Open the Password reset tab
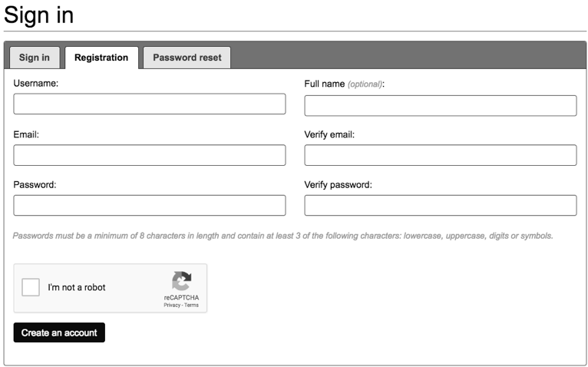This screenshot has height=367, width=588. [187, 58]
